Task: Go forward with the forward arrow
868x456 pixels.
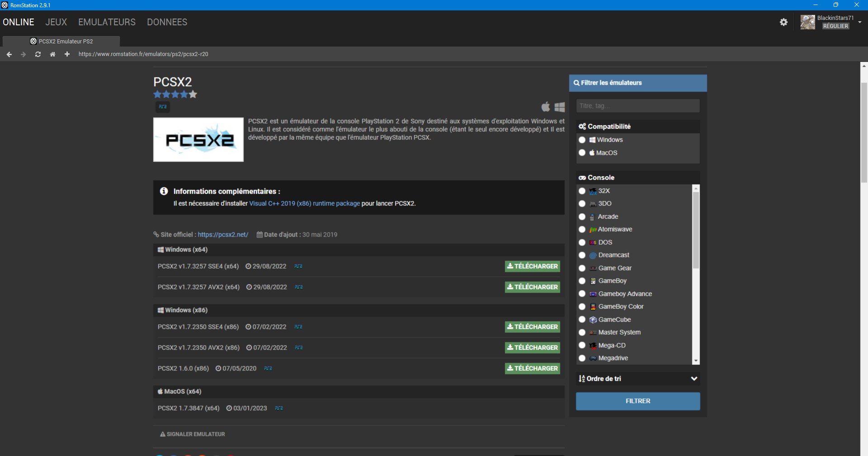Action: click(24, 54)
